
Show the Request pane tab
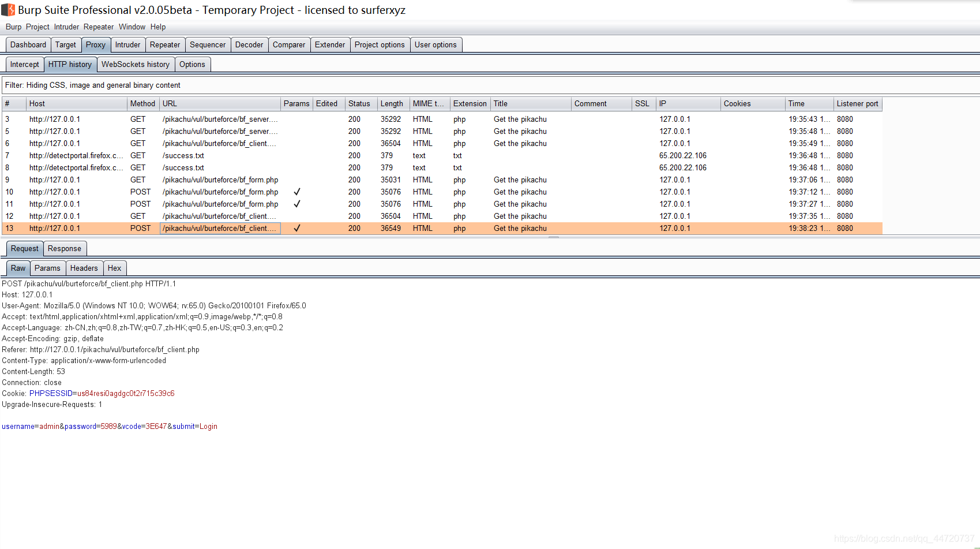25,248
